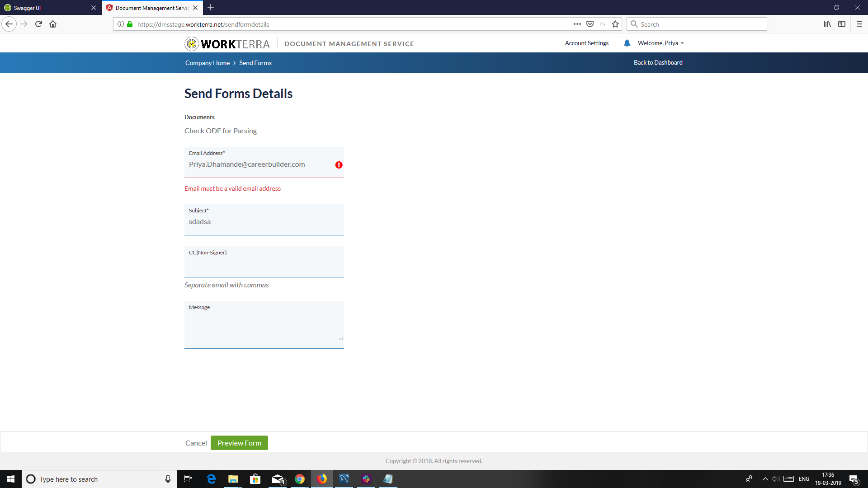
Task: Open Account Settings
Action: pyautogui.click(x=586, y=43)
